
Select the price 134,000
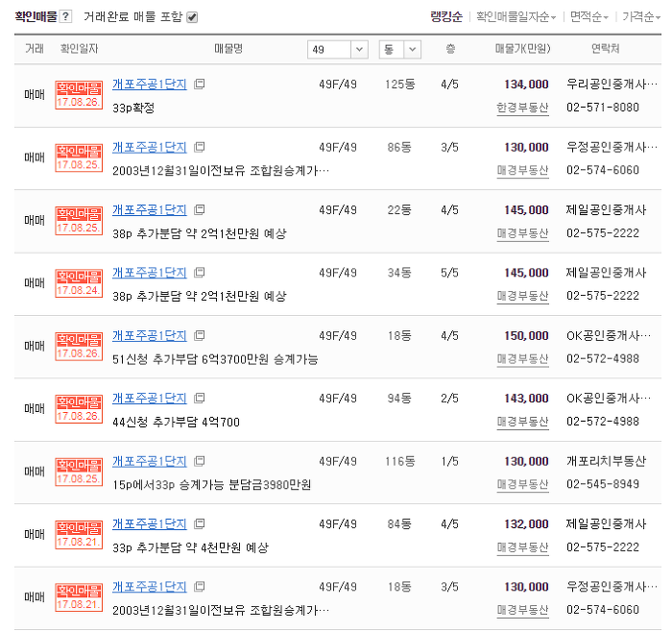click(526, 84)
